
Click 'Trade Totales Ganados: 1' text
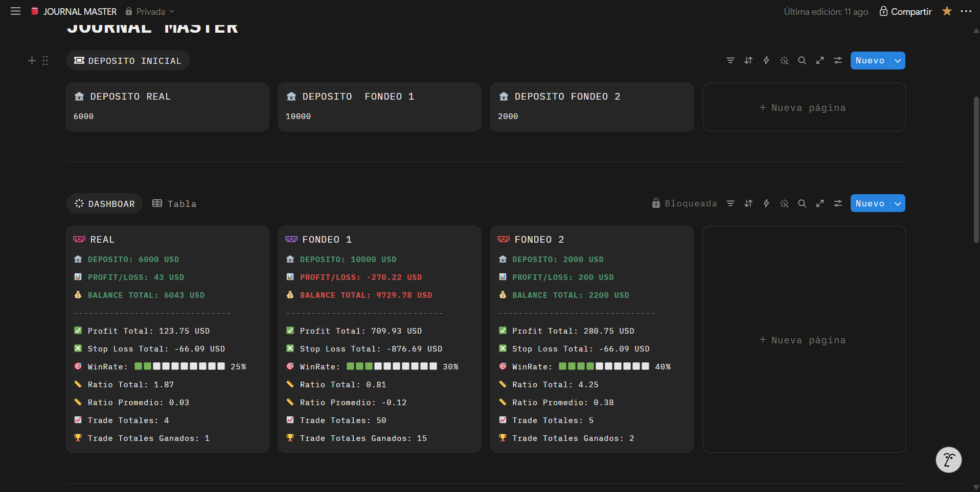[149, 438]
